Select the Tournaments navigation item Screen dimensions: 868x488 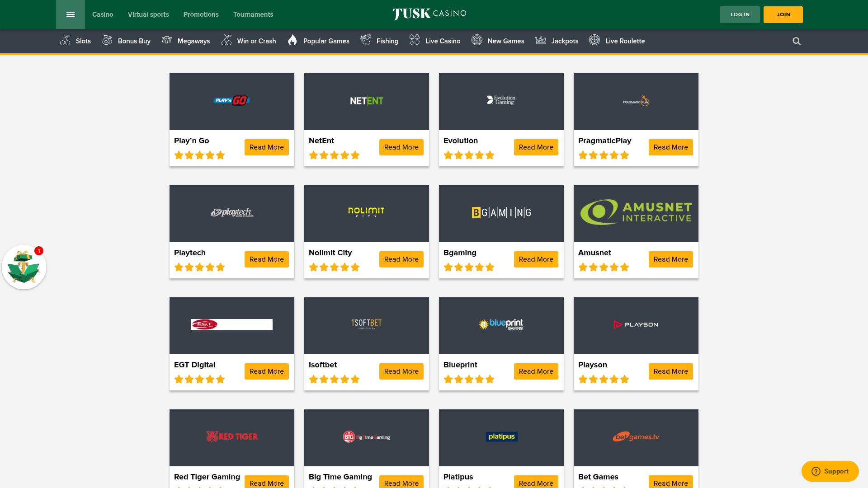click(x=253, y=14)
